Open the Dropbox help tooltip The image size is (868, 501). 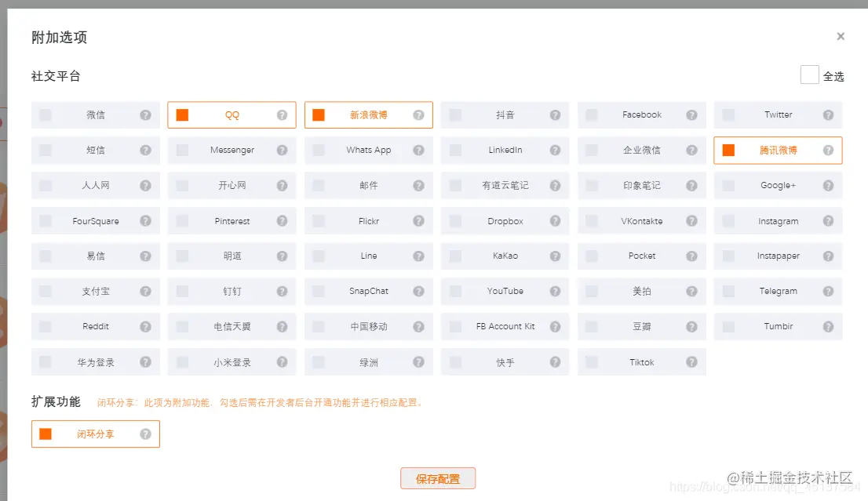coord(555,220)
